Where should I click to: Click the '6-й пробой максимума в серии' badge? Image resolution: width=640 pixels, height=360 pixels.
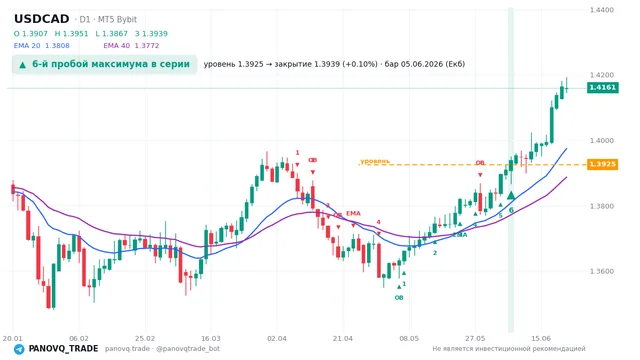pyautogui.click(x=104, y=64)
